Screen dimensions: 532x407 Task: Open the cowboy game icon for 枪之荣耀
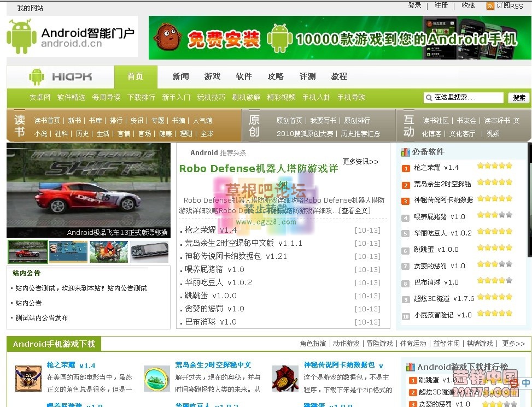click(x=28, y=378)
